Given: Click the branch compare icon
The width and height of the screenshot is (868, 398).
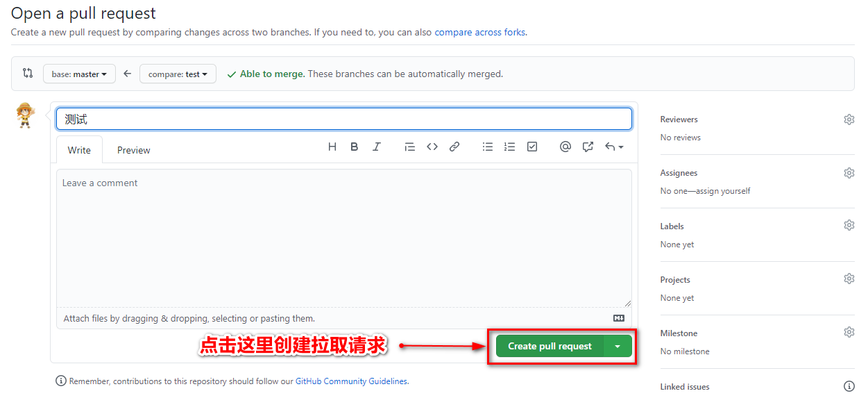Looking at the screenshot, I should (x=28, y=73).
